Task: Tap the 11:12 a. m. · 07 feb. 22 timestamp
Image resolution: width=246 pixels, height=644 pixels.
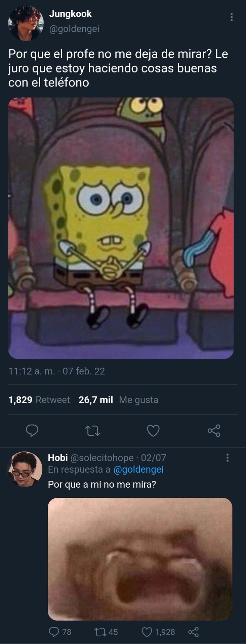Action: [x=57, y=371]
